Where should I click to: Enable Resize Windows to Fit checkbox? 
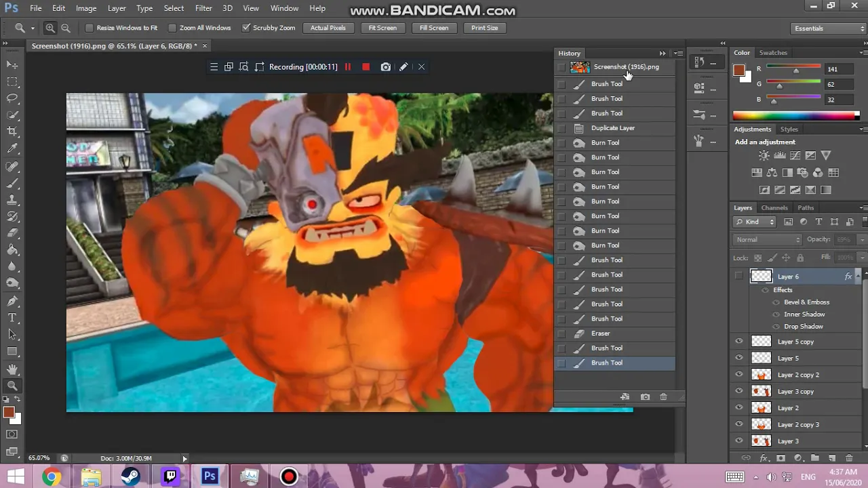point(89,28)
